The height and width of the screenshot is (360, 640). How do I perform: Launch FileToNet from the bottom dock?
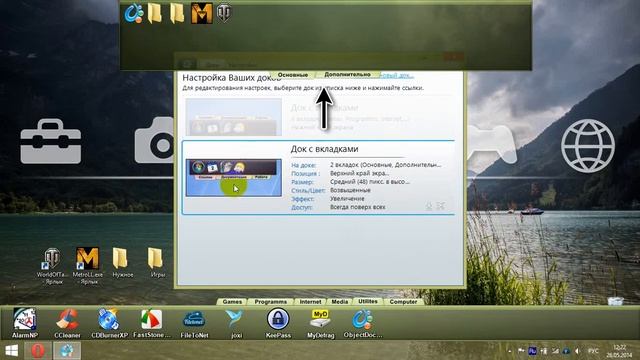pos(194,323)
